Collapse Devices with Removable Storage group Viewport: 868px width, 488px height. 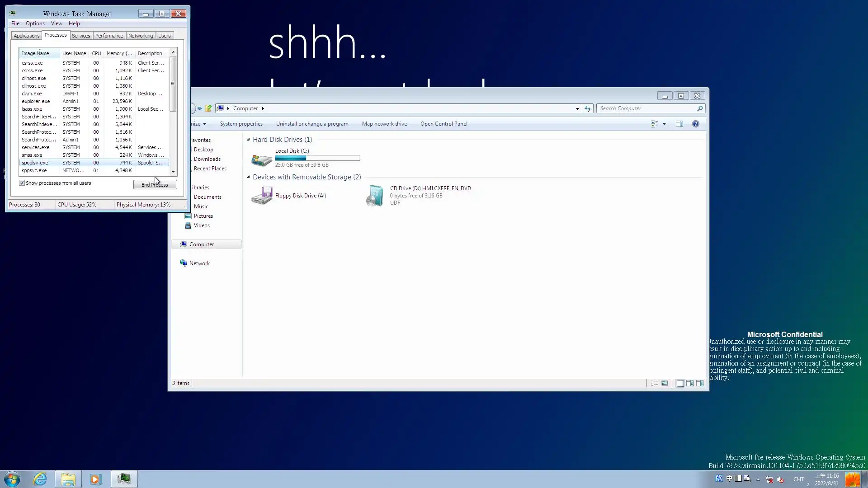tap(248, 177)
